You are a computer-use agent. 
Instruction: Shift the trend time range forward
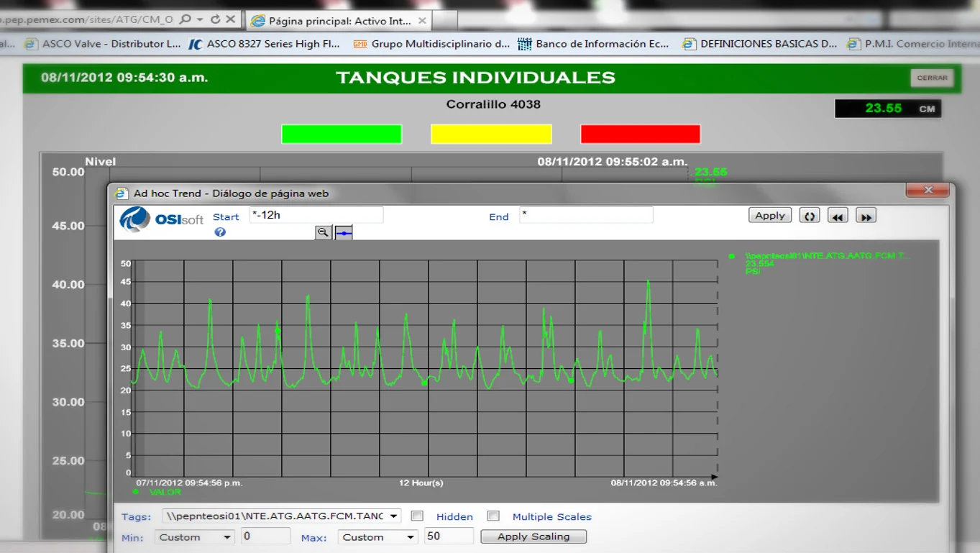coord(866,216)
